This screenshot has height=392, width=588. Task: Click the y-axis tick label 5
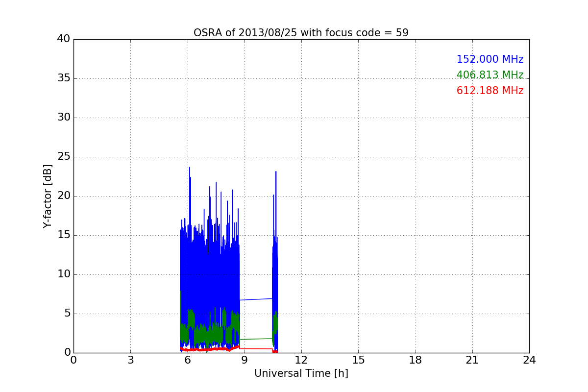(x=67, y=314)
